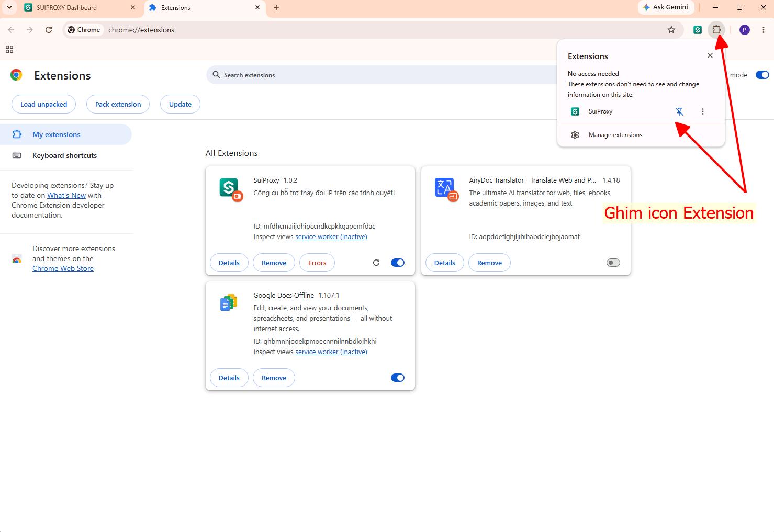The height and width of the screenshot is (532, 774).
Task: Select SuiProxy ID text mfdhcmaiijohipccndkcpkkgapemfdac
Action: coord(319,226)
